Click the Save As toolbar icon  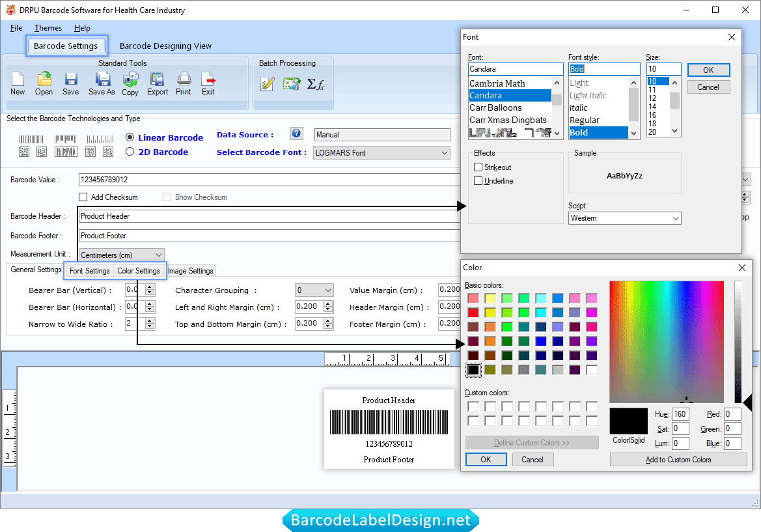pyautogui.click(x=102, y=83)
